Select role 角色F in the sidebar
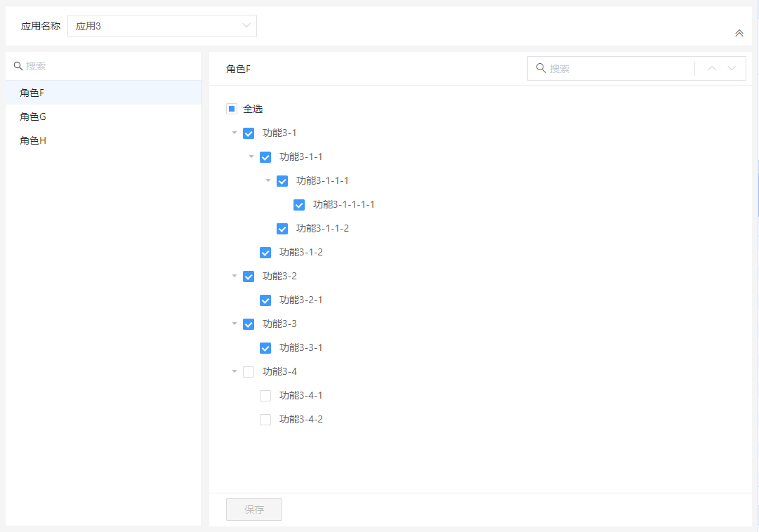 [x=32, y=93]
